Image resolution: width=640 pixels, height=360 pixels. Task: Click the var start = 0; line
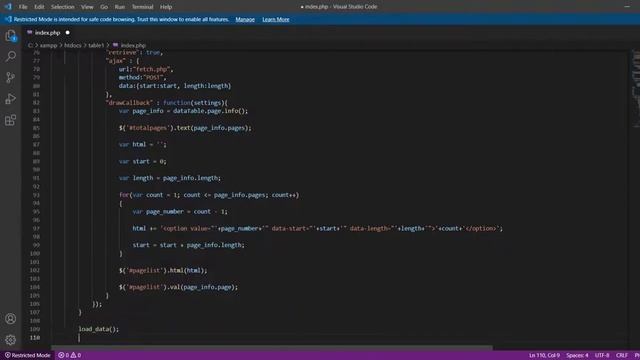point(143,162)
